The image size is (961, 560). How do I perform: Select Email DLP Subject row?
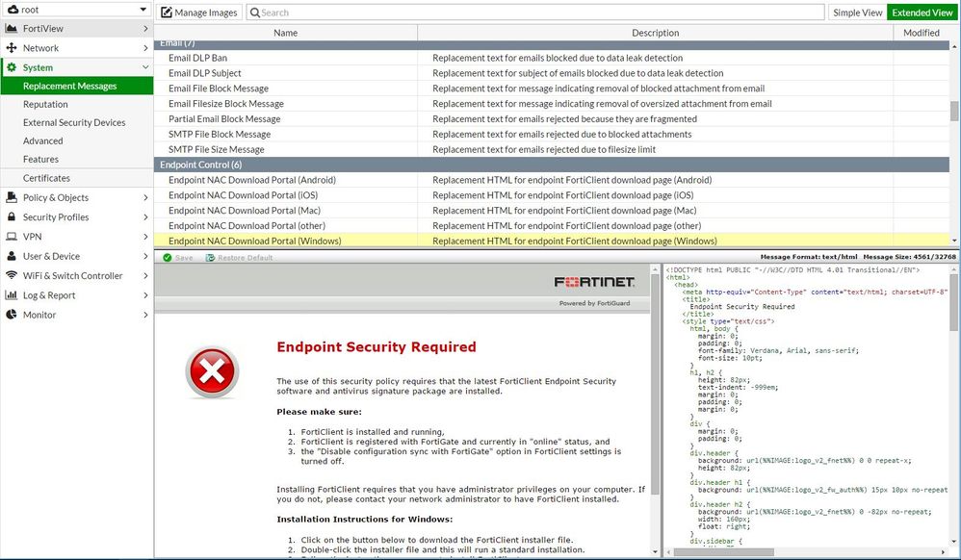(x=552, y=73)
